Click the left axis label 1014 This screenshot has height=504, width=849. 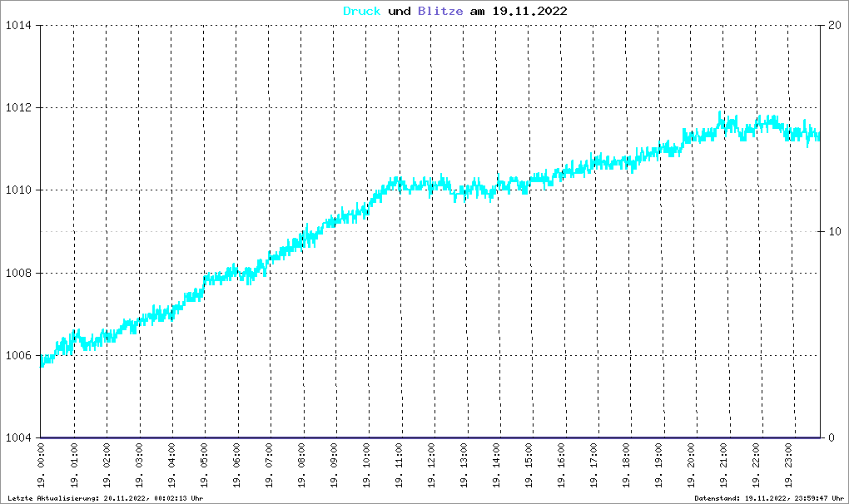(x=18, y=26)
